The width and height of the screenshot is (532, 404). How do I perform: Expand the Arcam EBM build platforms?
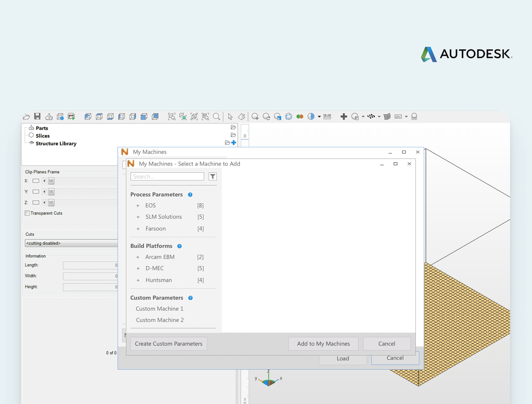point(138,257)
